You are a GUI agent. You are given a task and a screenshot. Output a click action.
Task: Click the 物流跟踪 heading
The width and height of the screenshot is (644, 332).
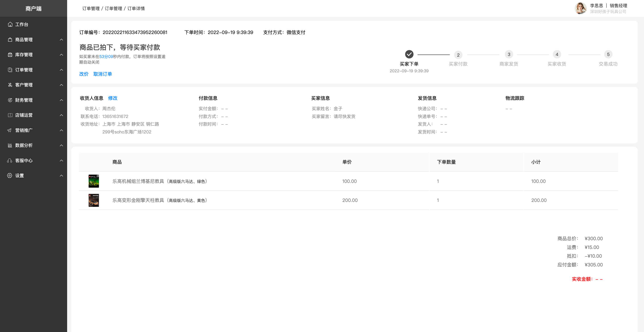click(x=515, y=98)
